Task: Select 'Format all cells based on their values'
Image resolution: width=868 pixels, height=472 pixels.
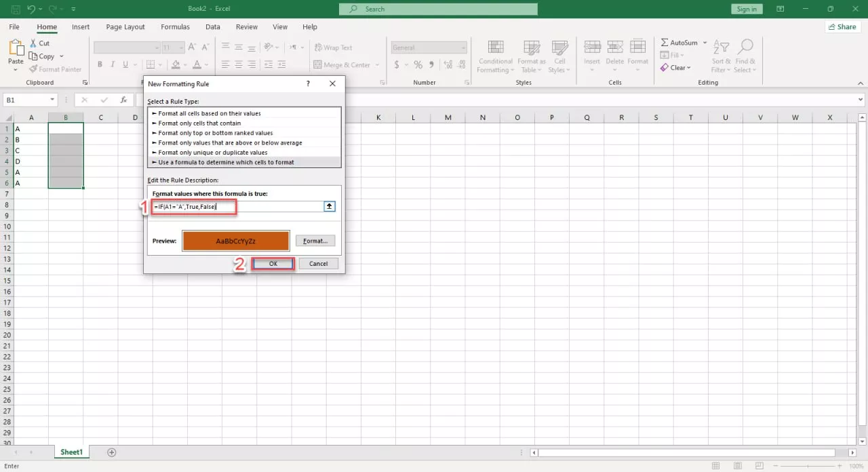Action: (244, 113)
